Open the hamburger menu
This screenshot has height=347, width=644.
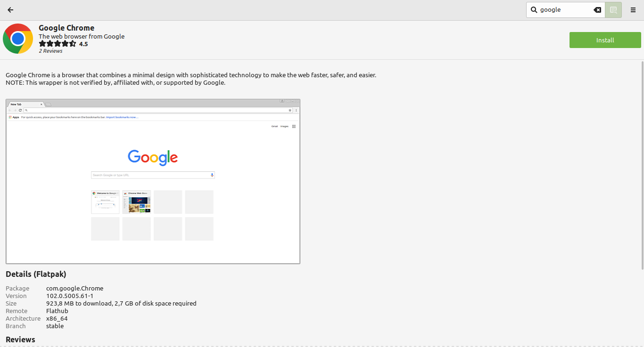(633, 10)
